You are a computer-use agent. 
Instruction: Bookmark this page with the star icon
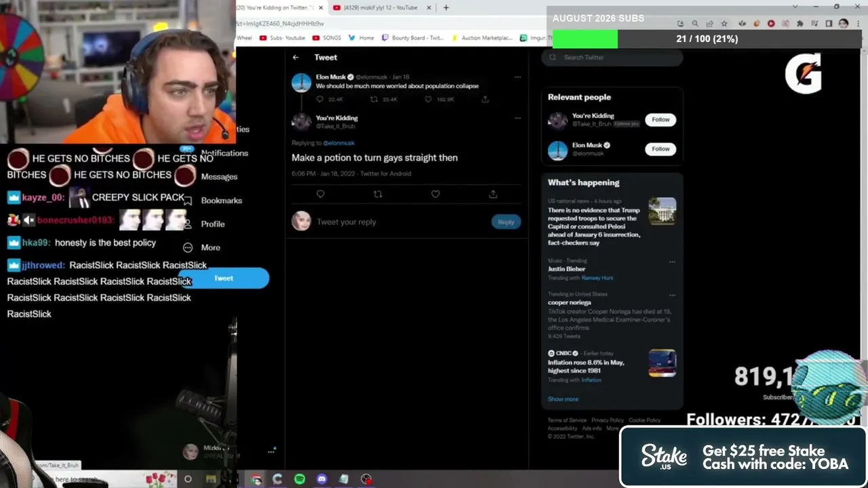[x=724, y=24]
